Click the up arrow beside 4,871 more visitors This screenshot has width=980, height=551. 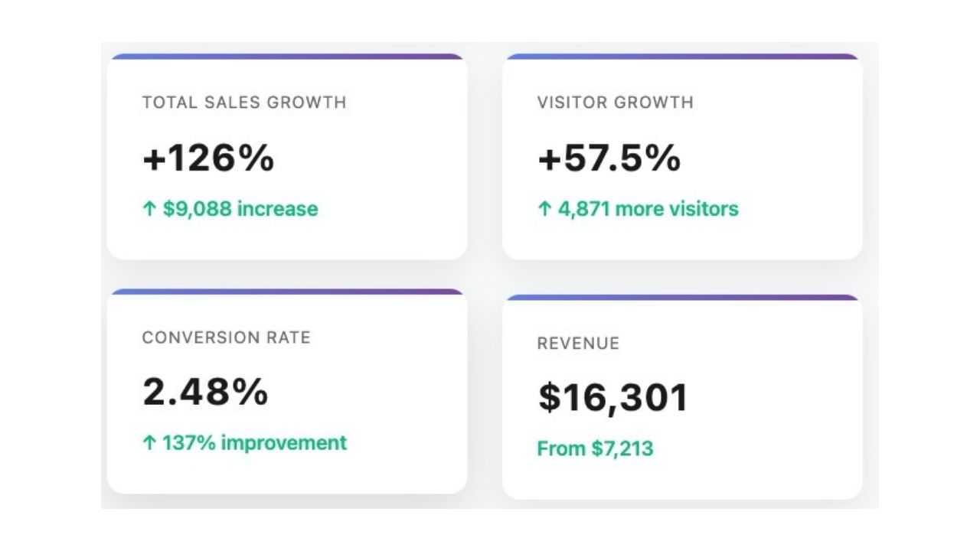coord(544,208)
